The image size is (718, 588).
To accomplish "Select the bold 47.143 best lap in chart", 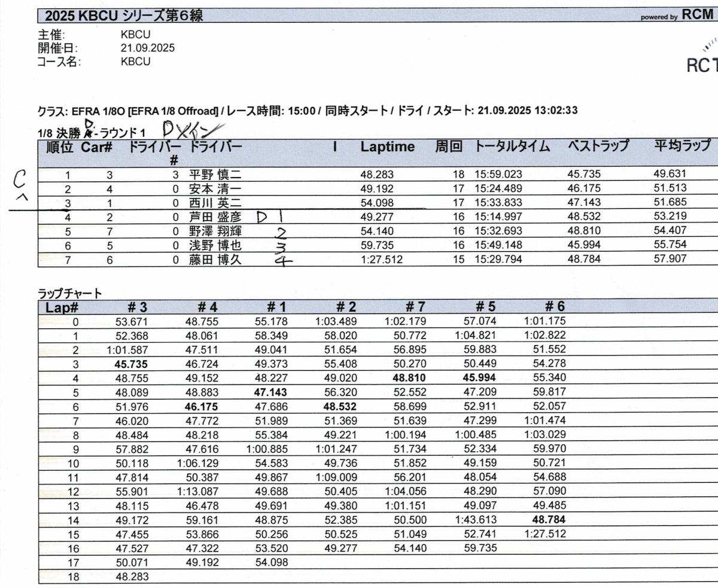I will [x=270, y=392].
